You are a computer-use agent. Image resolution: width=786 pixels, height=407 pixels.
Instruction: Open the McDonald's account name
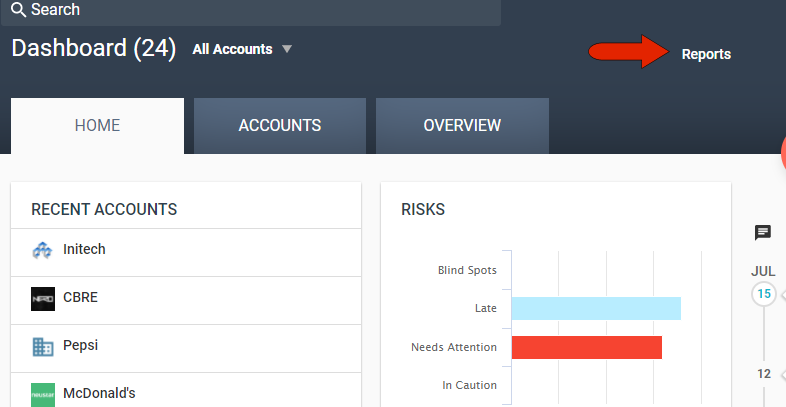pyautogui.click(x=98, y=393)
